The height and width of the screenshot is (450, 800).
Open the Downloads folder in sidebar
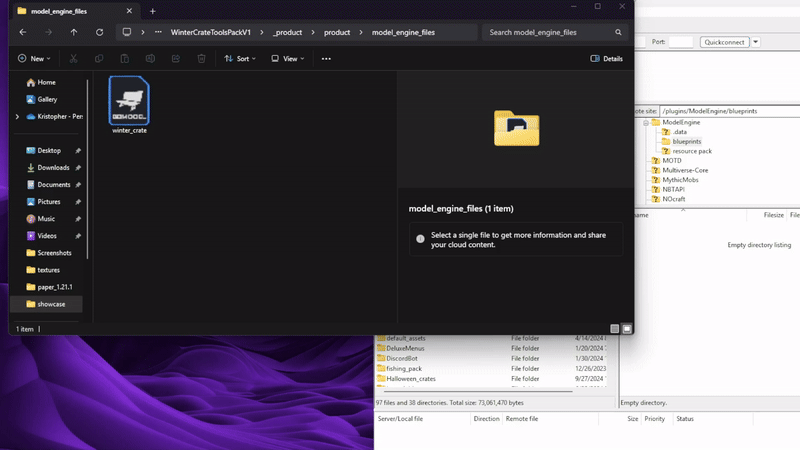pyautogui.click(x=53, y=168)
